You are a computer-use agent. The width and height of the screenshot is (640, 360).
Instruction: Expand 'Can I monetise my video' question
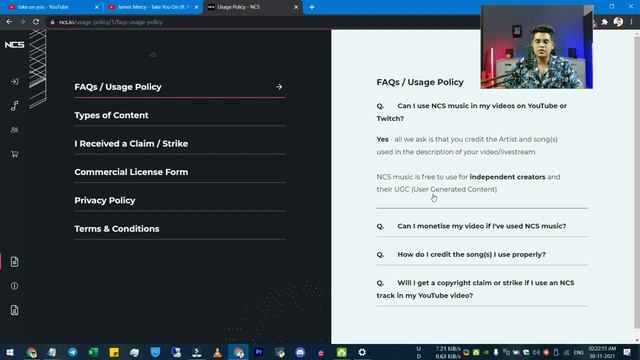point(482,226)
